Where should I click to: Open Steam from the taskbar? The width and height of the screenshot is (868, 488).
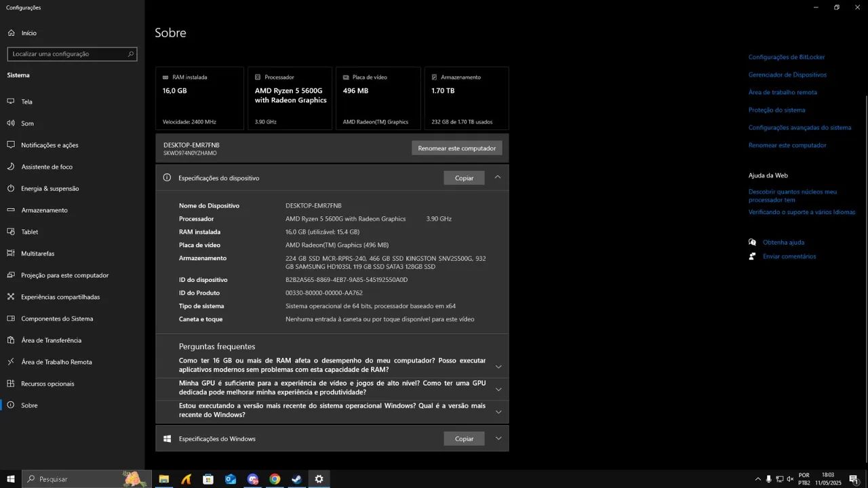pyautogui.click(x=297, y=479)
